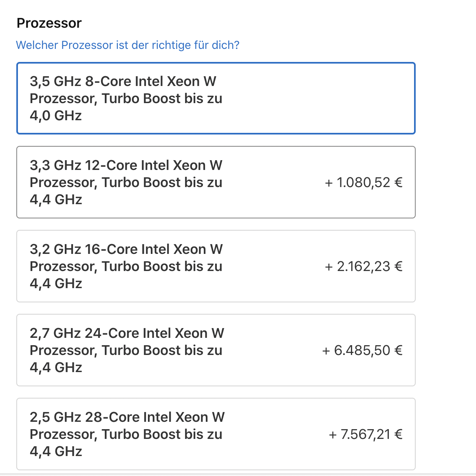
Task: Select the 2,7 GHz 24-Core processor option
Action: pyautogui.click(x=216, y=350)
